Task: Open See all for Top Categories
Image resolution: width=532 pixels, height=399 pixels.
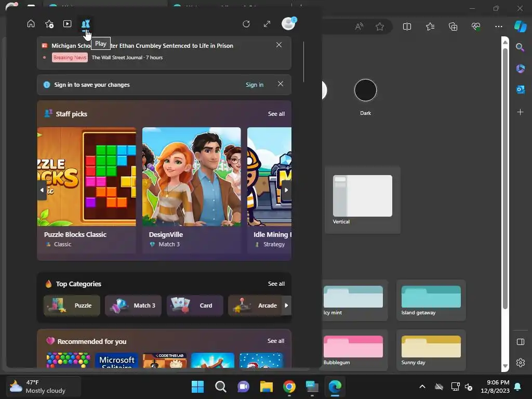Action: (276, 284)
